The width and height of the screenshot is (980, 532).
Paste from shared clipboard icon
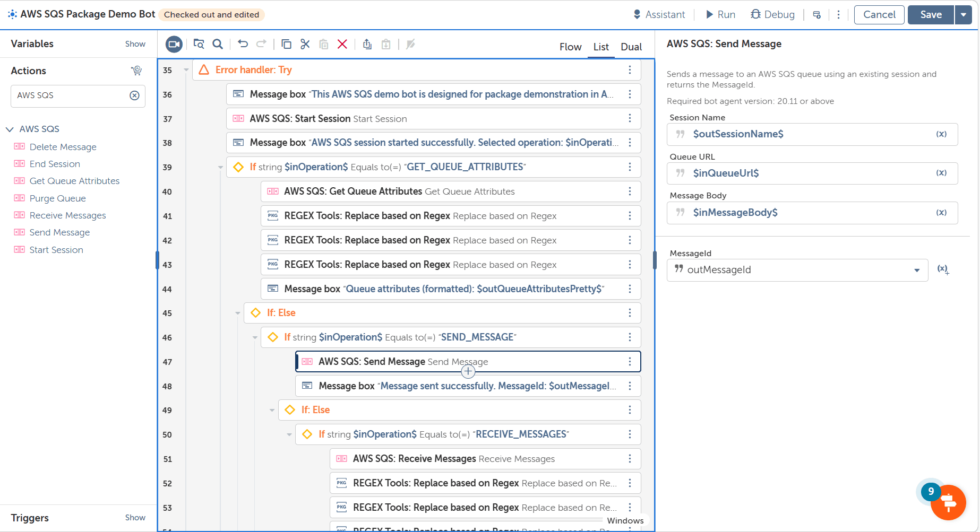click(386, 44)
